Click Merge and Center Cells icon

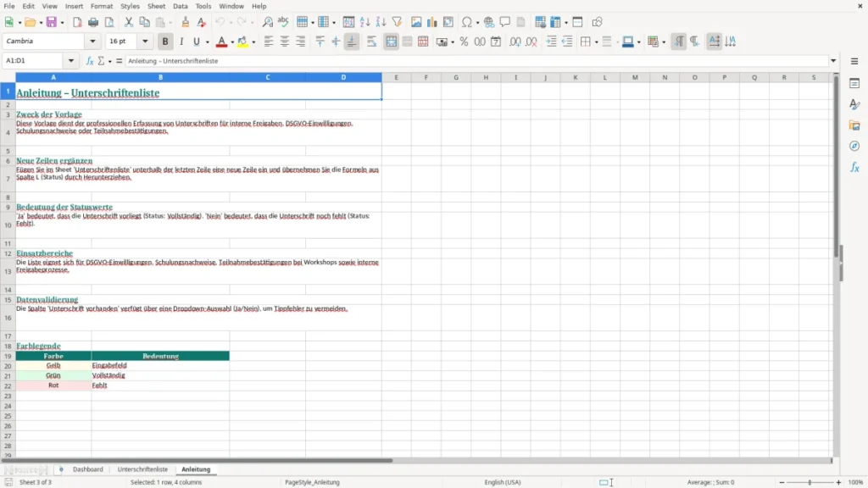click(x=392, y=42)
